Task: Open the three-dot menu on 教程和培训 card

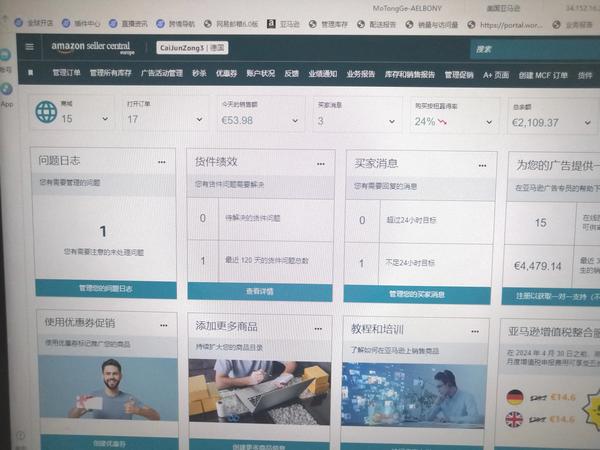Action: point(475,331)
